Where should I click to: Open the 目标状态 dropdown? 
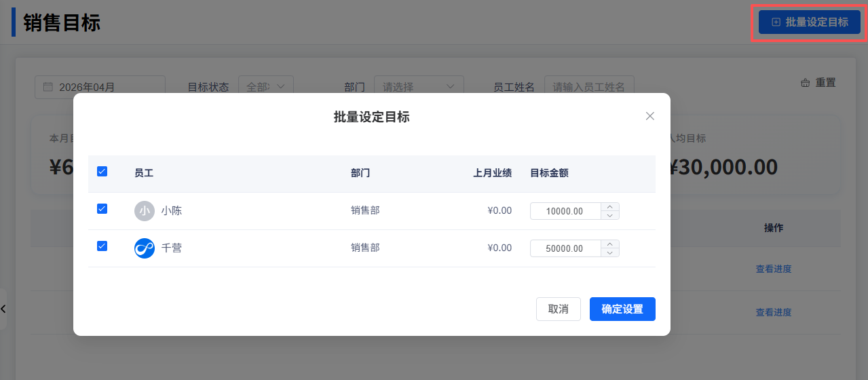click(x=265, y=87)
